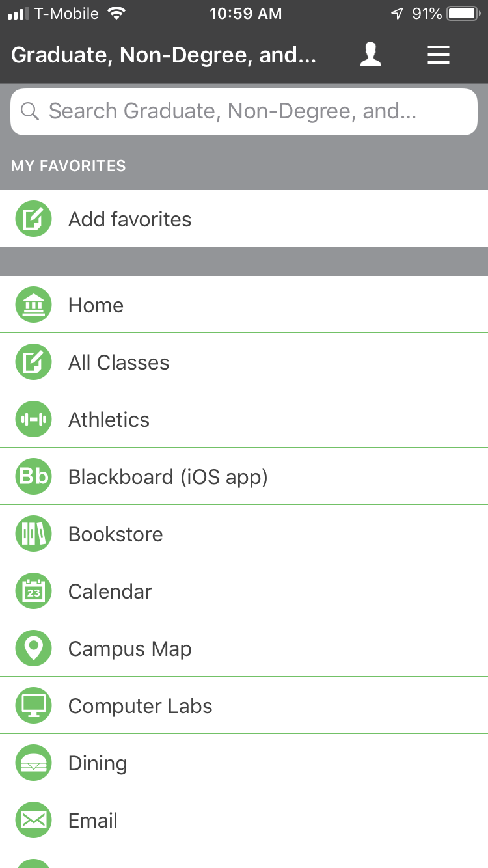This screenshot has width=488, height=868.
Task: Search Graduate, Non-Degree input field
Action: click(x=254, y=112)
